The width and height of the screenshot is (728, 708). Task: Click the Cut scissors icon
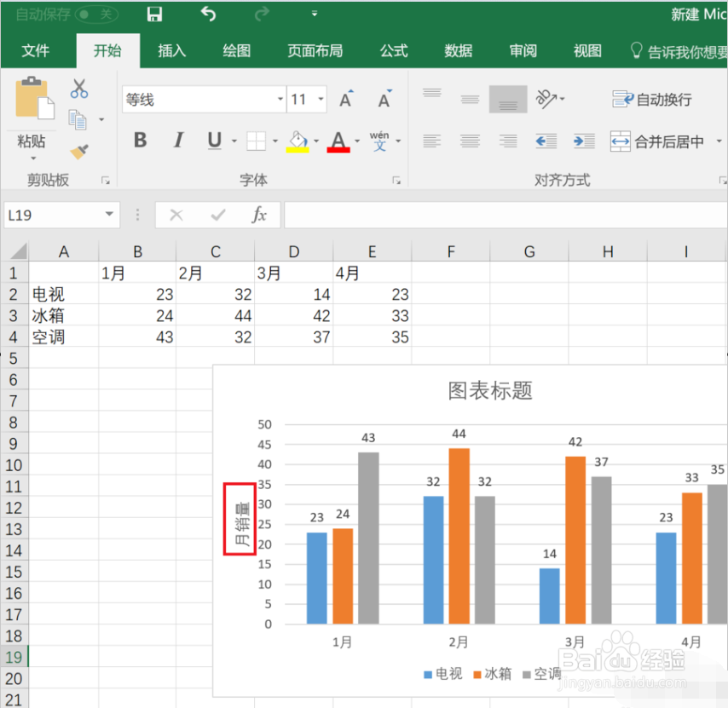79,88
